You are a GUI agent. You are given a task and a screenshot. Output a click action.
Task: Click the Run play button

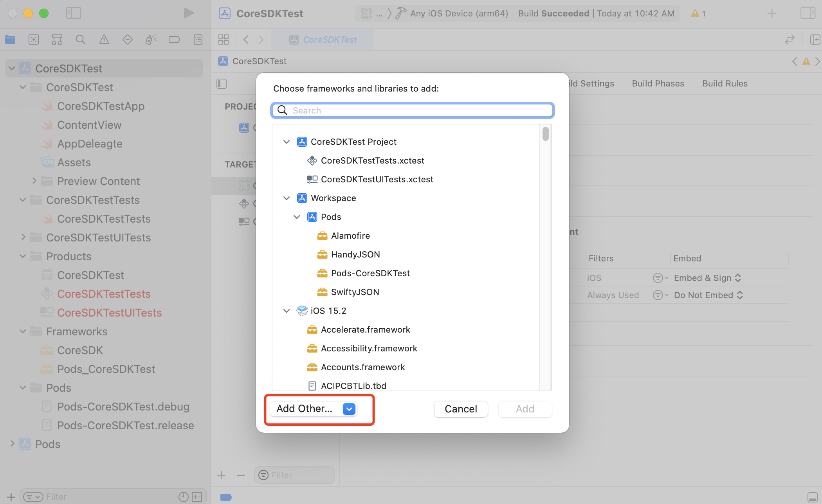click(x=189, y=13)
